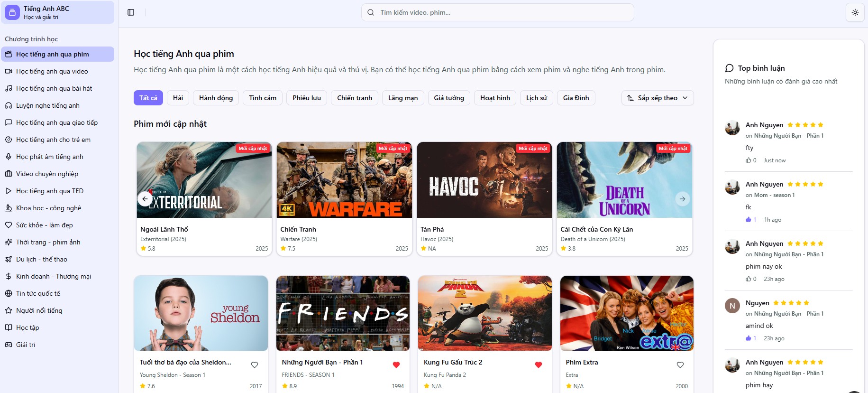The width and height of the screenshot is (868, 393).
Task: Filter by Chiến tranh genre
Action: (355, 98)
